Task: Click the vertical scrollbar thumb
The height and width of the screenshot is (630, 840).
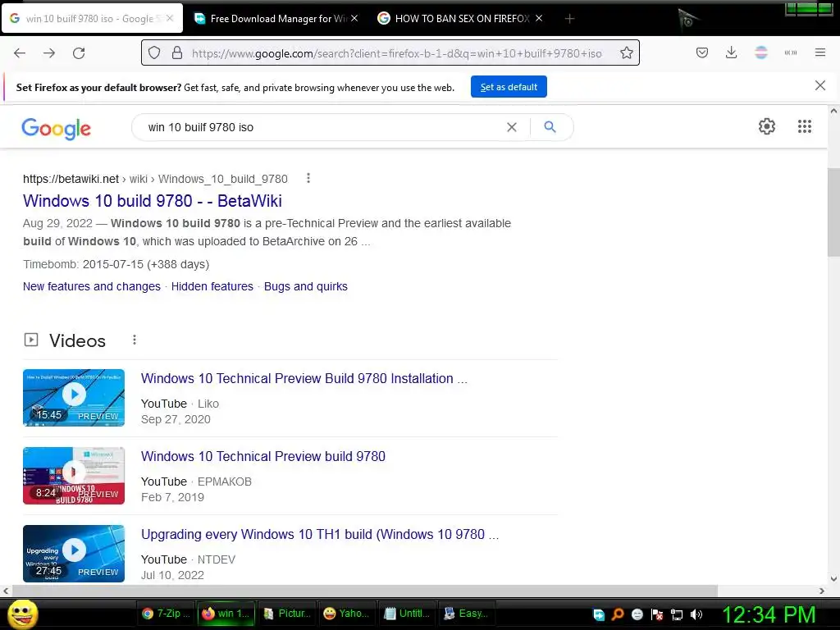Action: 833,214
